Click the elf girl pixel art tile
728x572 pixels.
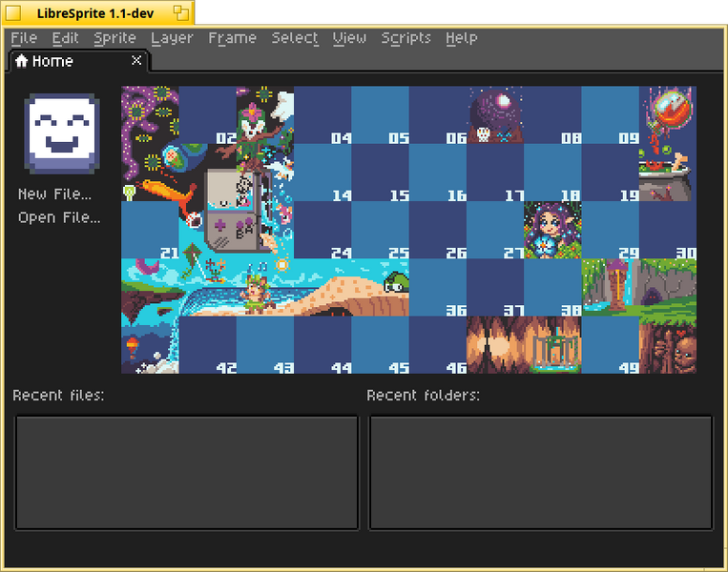[552, 230]
